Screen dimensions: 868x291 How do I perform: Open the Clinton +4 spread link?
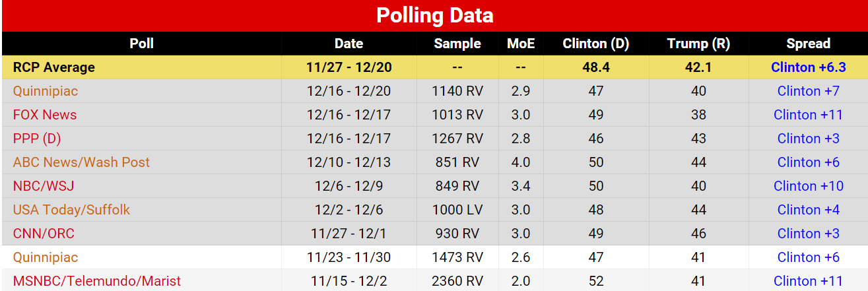click(x=808, y=210)
